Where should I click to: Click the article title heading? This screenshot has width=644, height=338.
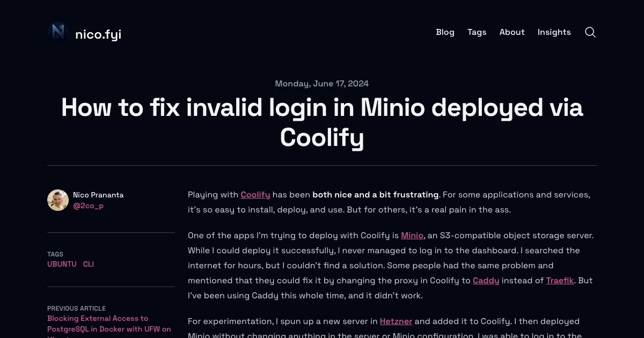(x=322, y=122)
